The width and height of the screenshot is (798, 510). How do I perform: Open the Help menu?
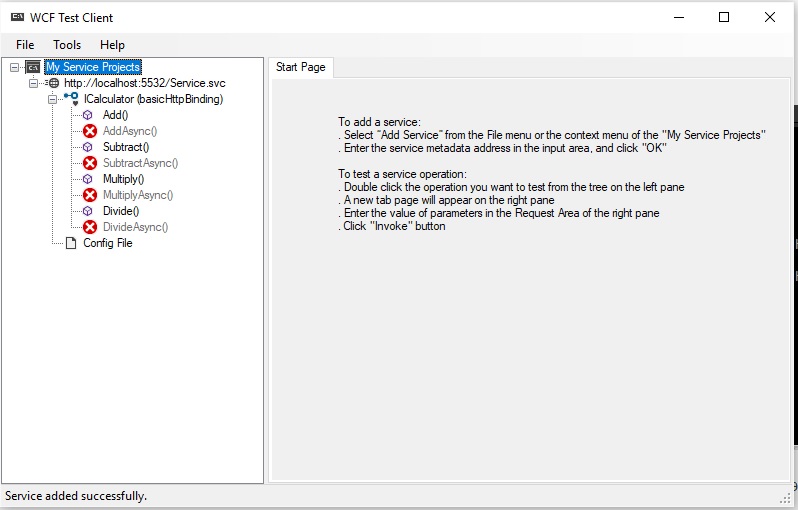[x=112, y=45]
